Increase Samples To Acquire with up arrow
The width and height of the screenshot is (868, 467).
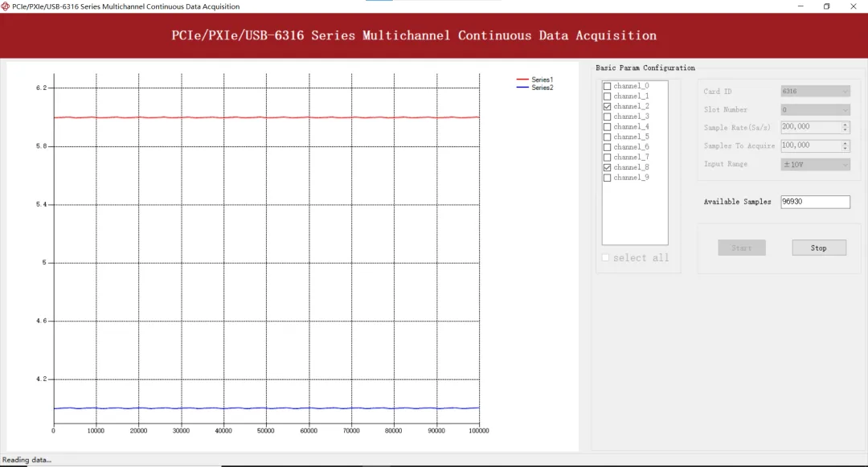pos(845,143)
